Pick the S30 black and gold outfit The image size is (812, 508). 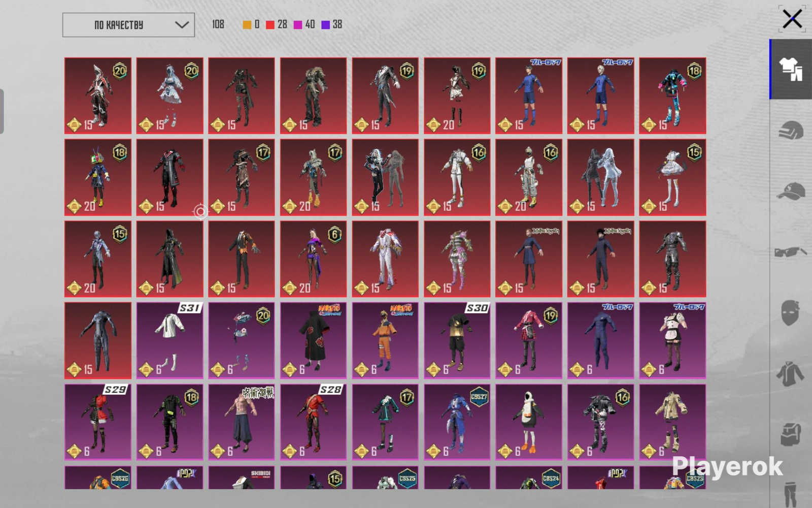coord(457,340)
